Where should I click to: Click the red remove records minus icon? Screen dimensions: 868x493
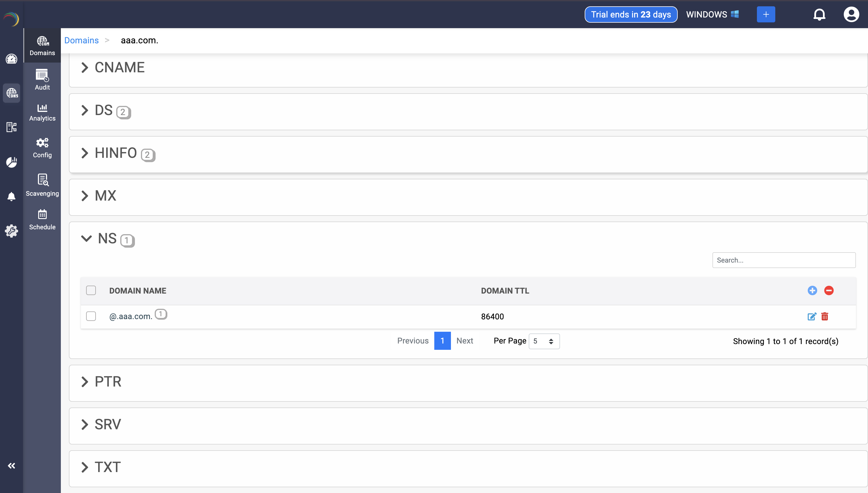(829, 290)
